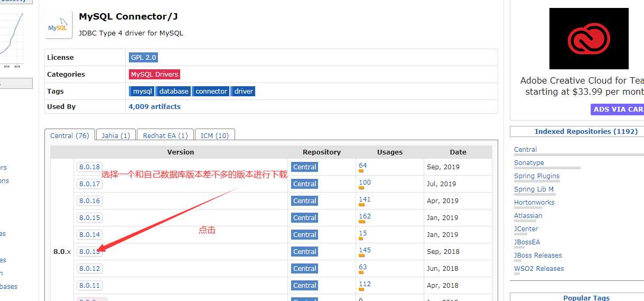Viewport: 644px width, 301px height.
Task: Click the ADS VIA CARBON button
Action: point(617,109)
